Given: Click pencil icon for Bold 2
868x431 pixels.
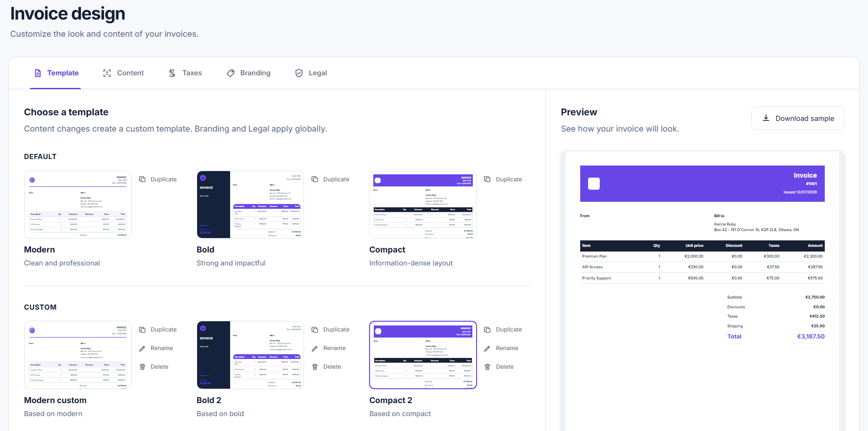Looking at the screenshot, I should pyautogui.click(x=315, y=348).
